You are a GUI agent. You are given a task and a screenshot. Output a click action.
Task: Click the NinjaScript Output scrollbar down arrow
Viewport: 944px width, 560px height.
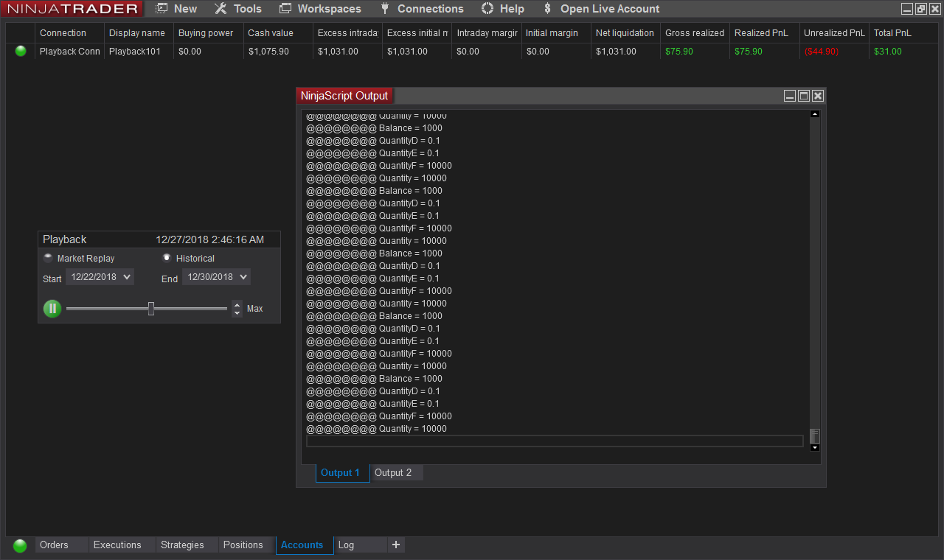(x=815, y=447)
